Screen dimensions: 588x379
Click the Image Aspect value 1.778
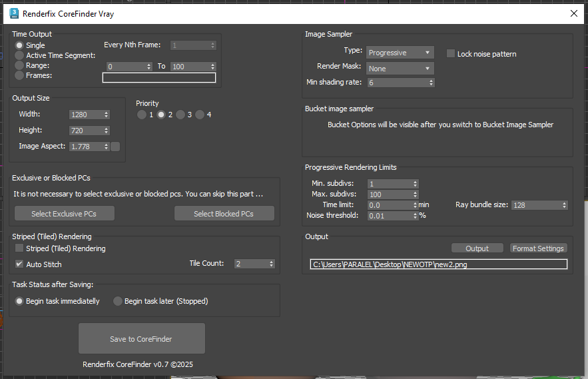[x=87, y=147]
